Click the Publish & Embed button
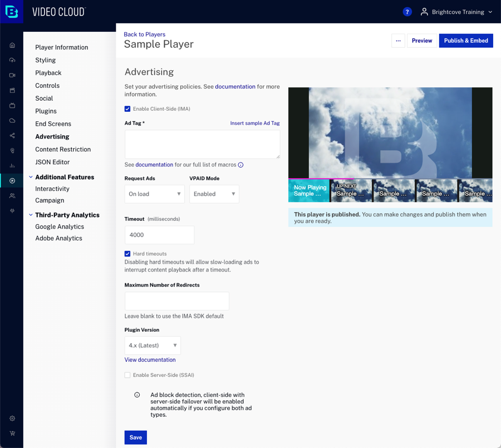 (x=466, y=41)
